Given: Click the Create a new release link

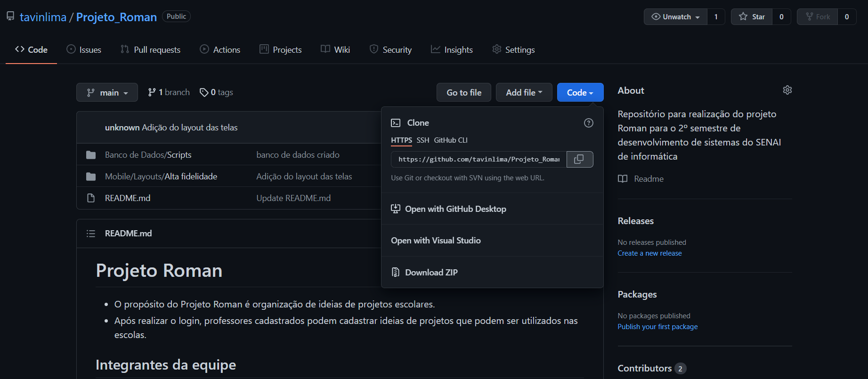Looking at the screenshot, I should pyautogui.click(x=649, y=253).
